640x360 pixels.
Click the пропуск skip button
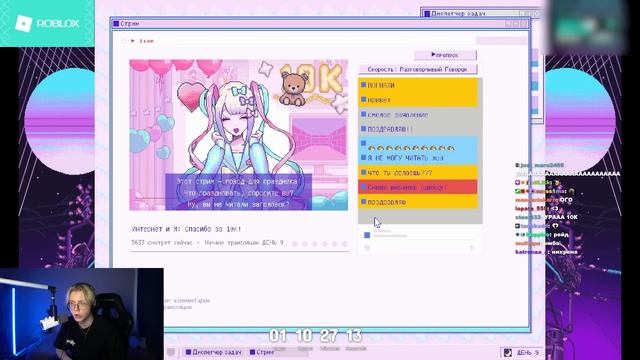coord(445,55)
